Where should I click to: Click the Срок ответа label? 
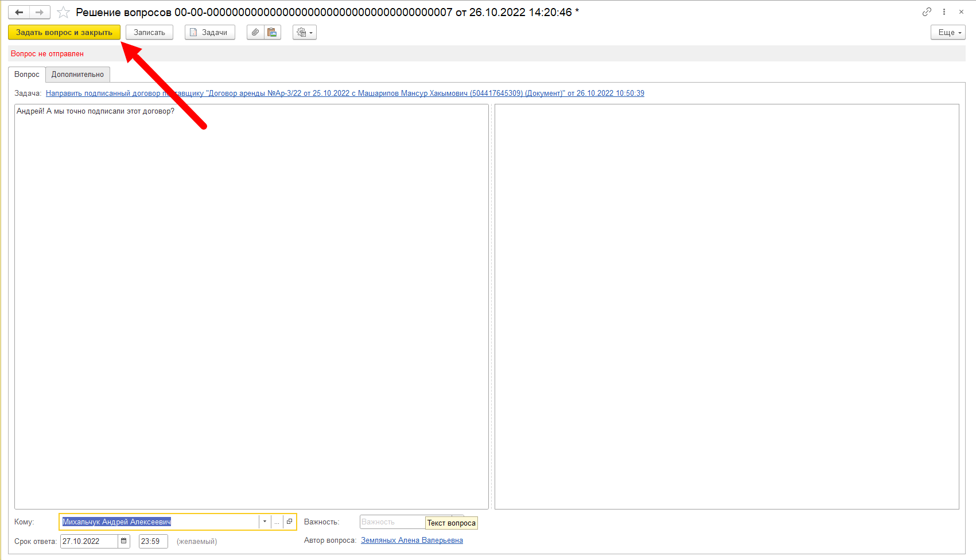tap(36, 541)
